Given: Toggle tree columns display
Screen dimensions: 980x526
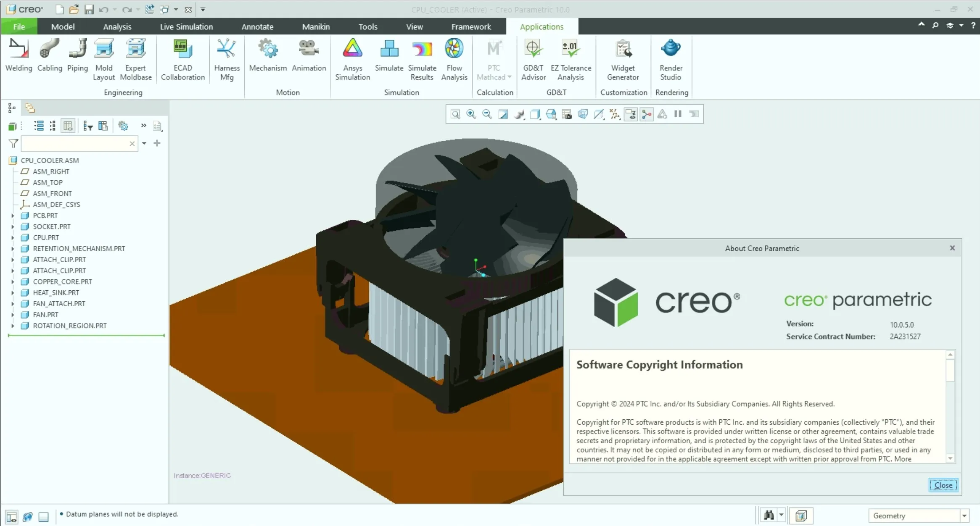Looking at the screenshot, I should [x=68, y=126].
